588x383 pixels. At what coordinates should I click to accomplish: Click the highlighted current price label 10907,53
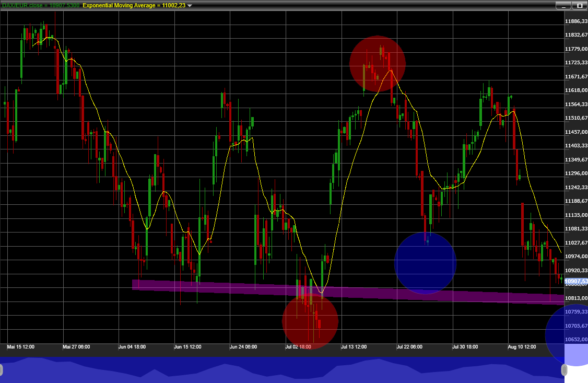tap(576, 281)
